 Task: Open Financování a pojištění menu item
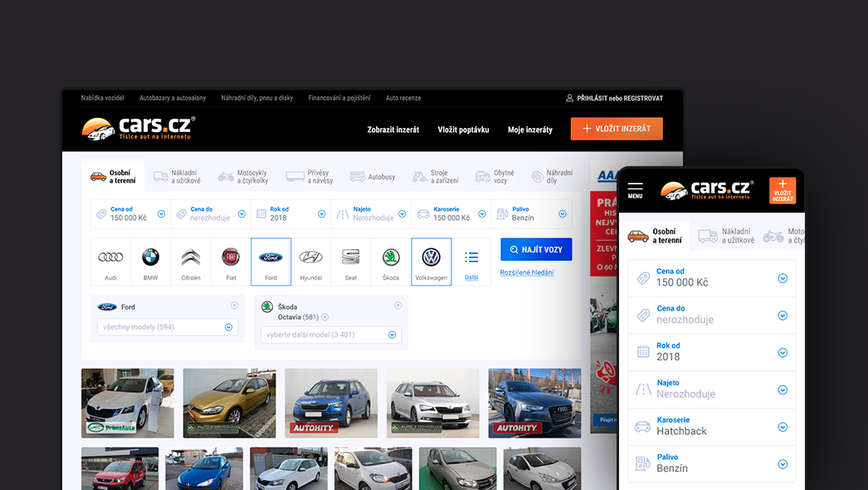pos(339,98)
